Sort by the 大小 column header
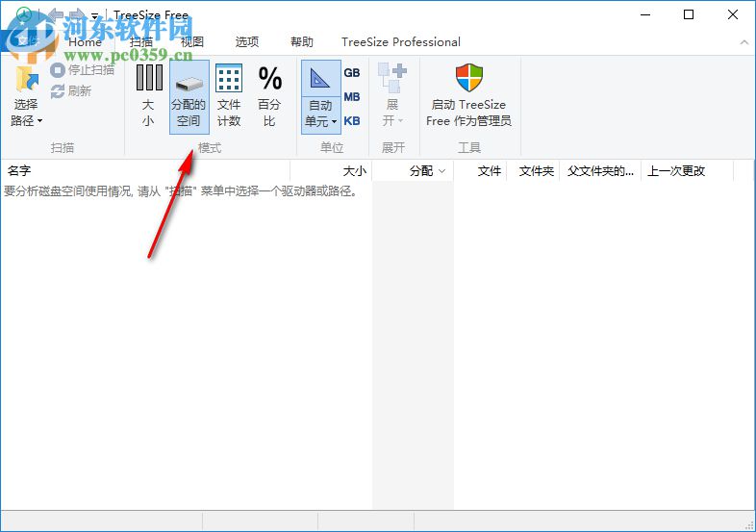 (331, 170)
